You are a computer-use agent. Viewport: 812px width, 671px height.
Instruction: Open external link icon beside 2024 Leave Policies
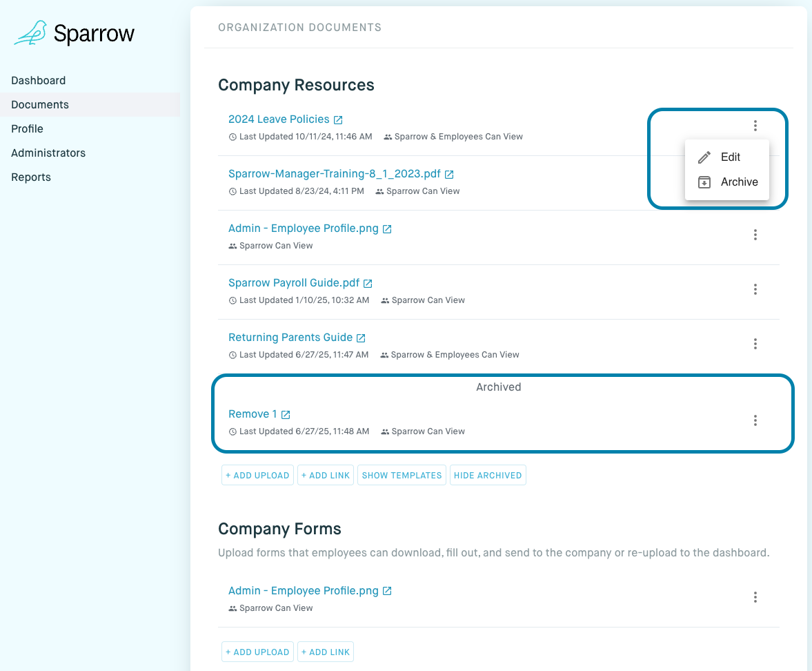tap(338, 119)
